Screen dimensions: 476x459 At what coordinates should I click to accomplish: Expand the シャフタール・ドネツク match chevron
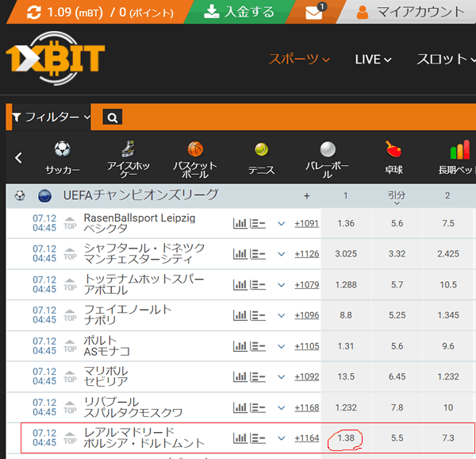point(282,254)
